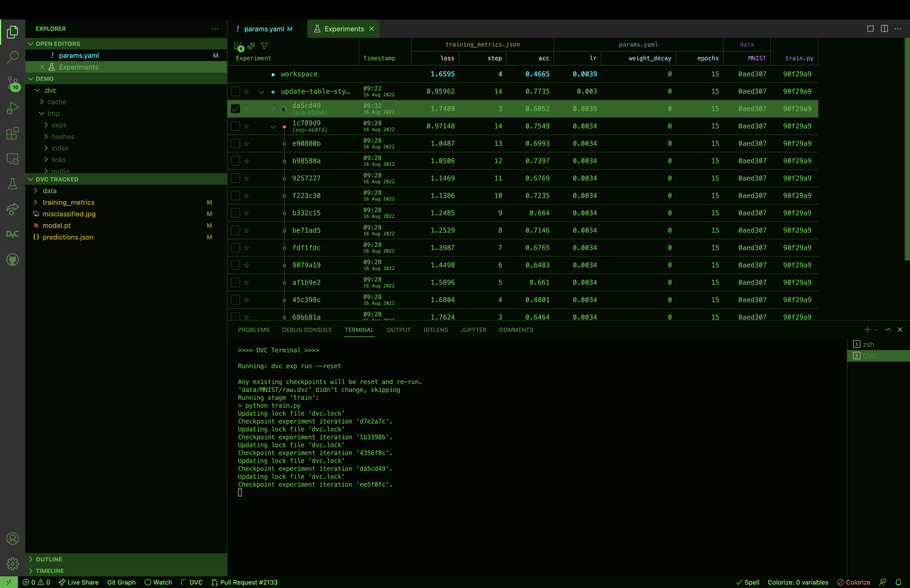Click the filter funnel icon in experiments table

pyautogui.click(x=264, y=46)
